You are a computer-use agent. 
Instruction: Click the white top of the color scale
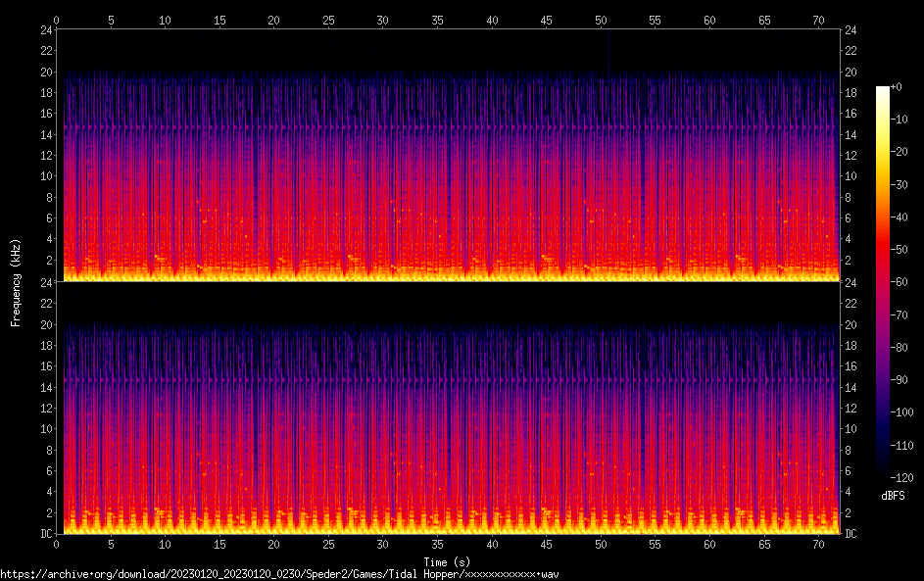(883, 90)
